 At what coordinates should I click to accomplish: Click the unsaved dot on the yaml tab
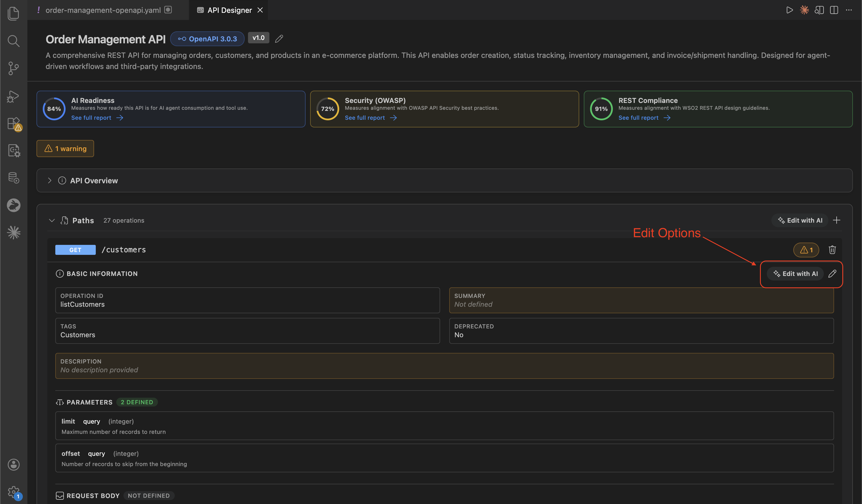168,10
